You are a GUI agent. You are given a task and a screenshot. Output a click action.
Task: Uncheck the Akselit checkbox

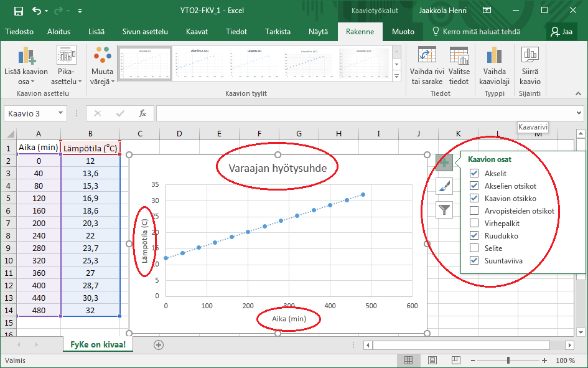click(475, 174)
